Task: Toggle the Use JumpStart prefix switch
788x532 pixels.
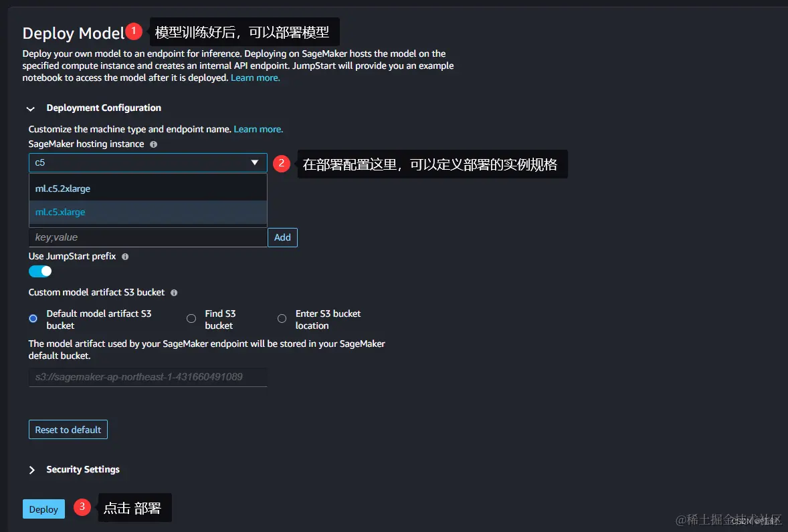Action: tap(40, 271)
